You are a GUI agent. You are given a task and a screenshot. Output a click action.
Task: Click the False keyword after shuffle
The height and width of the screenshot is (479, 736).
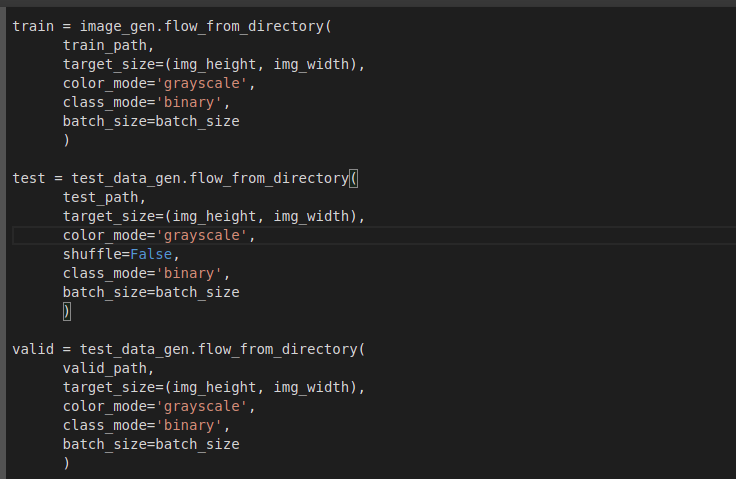151,255
